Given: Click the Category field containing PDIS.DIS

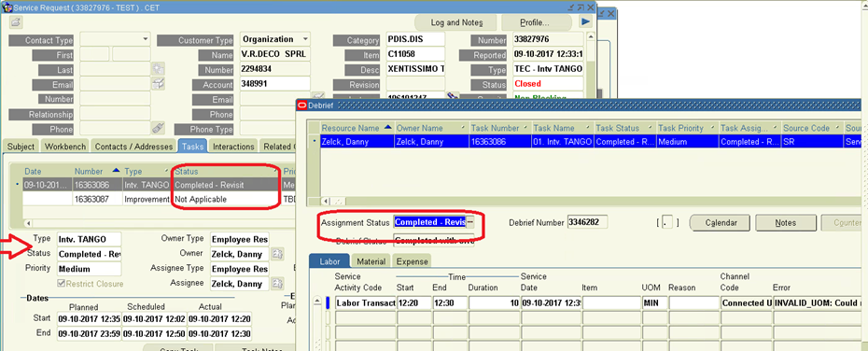Looking at the screenshot, I should click(x=415, y=39).
